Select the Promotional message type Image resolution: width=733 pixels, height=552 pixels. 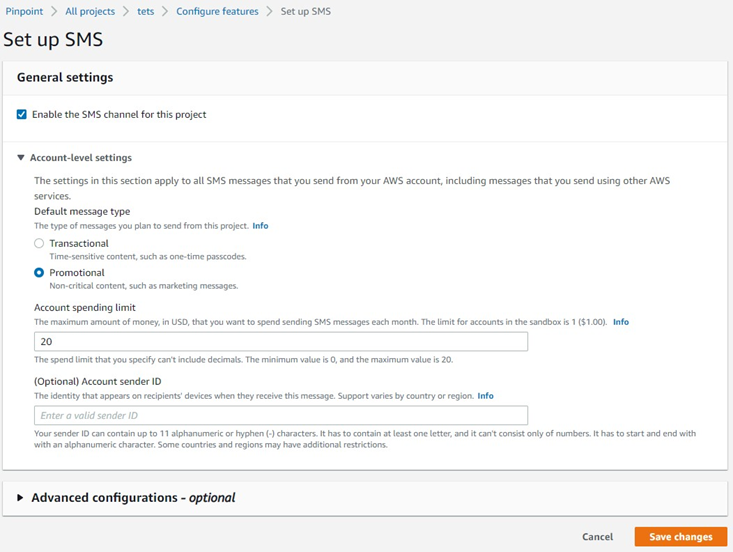pyautogui.click(x=39, y=272)
